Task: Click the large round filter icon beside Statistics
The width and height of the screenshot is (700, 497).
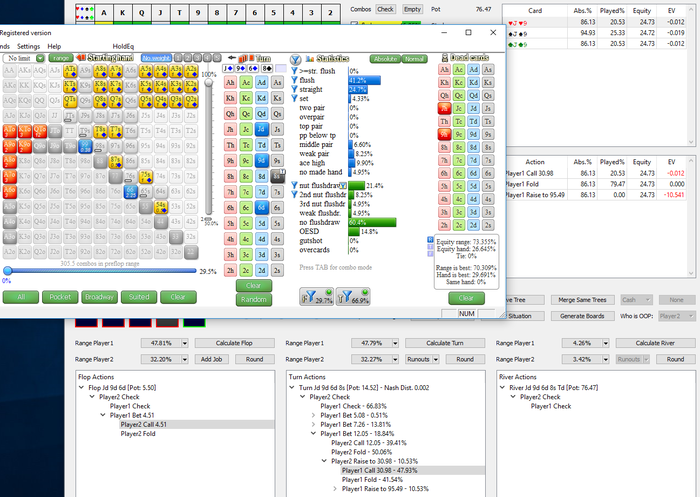Action: tap(295, 59)
